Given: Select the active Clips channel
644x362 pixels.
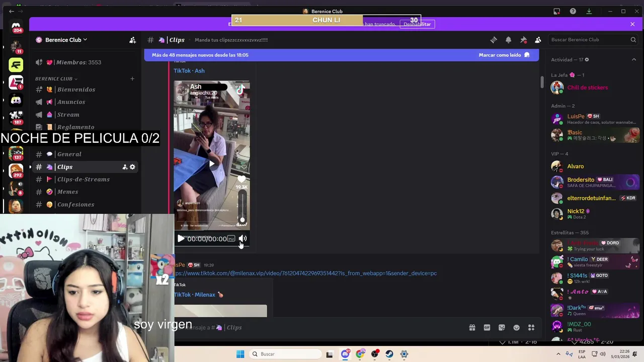Looking at the screenshot, I should point(86,167).
